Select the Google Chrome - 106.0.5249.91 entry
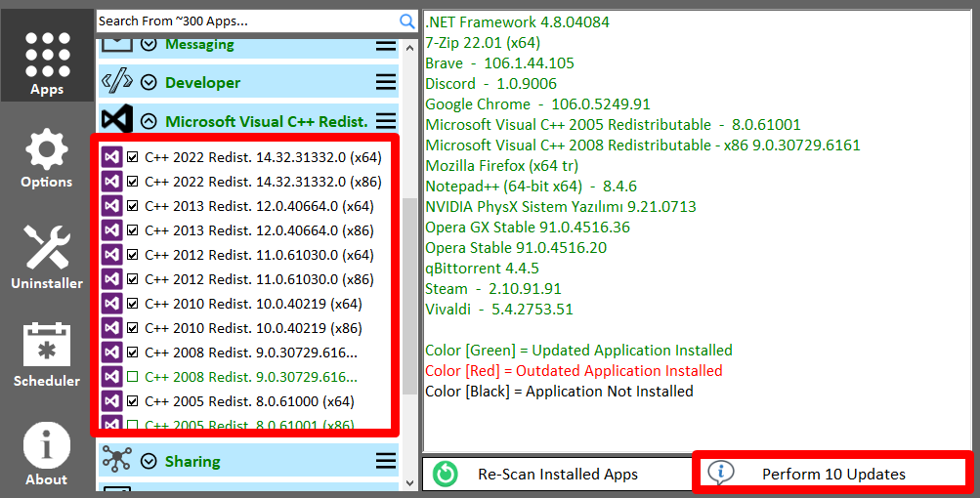Viewport: 980px width, 498px height. pyautogui.click(x=537, y=104)
